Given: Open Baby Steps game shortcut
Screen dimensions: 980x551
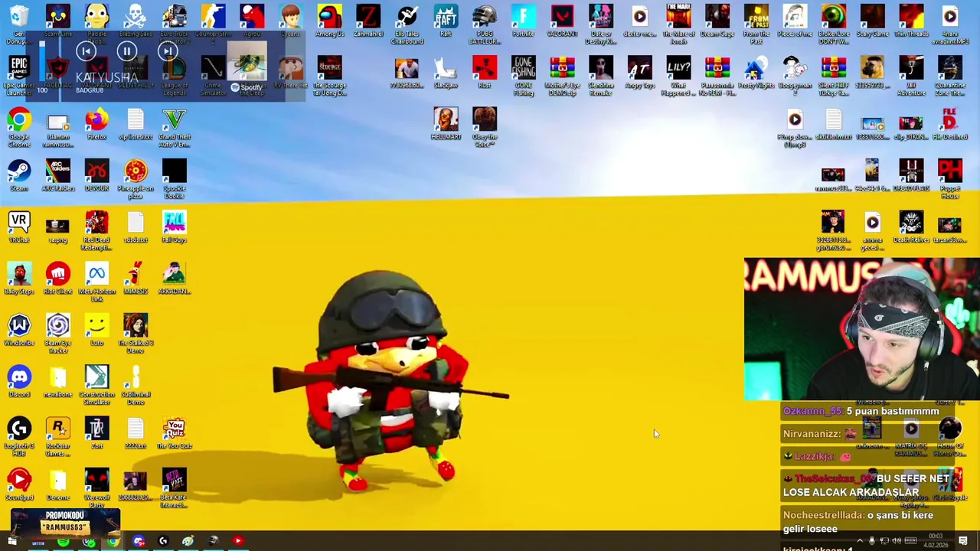Looking at the screenshot, I should [x=19, y=279].
